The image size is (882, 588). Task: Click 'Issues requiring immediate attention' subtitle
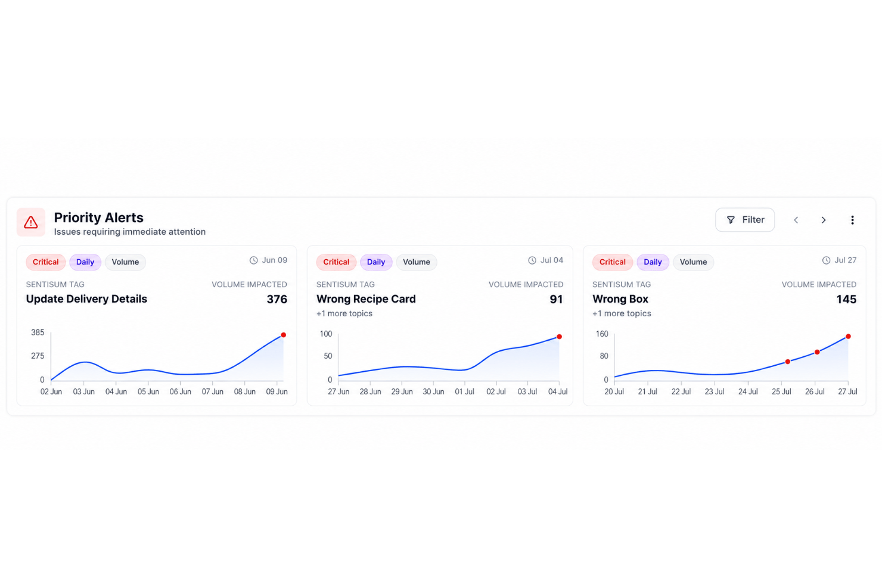click(130, 232)
